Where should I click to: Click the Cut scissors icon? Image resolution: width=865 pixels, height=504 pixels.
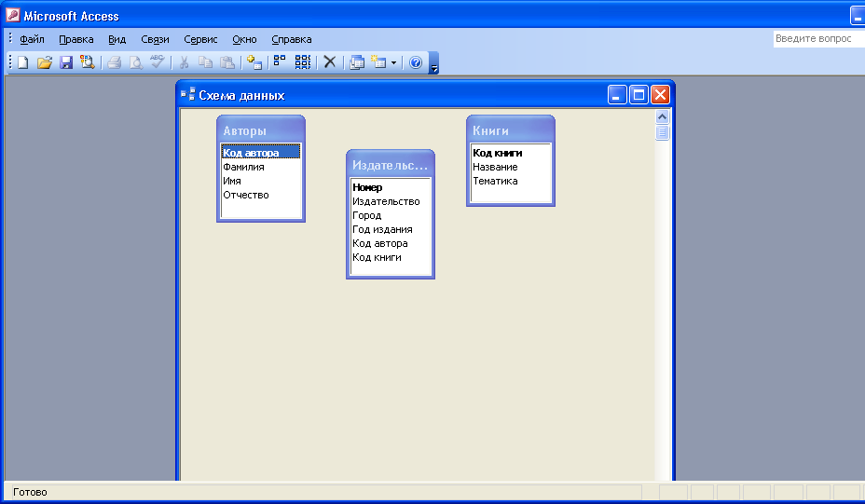185,62
